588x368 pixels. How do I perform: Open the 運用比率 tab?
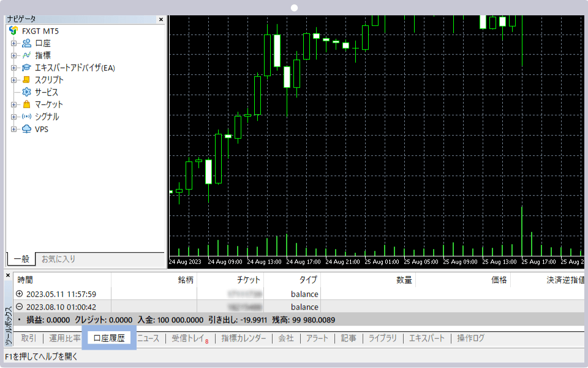click(x=65, y=338)
